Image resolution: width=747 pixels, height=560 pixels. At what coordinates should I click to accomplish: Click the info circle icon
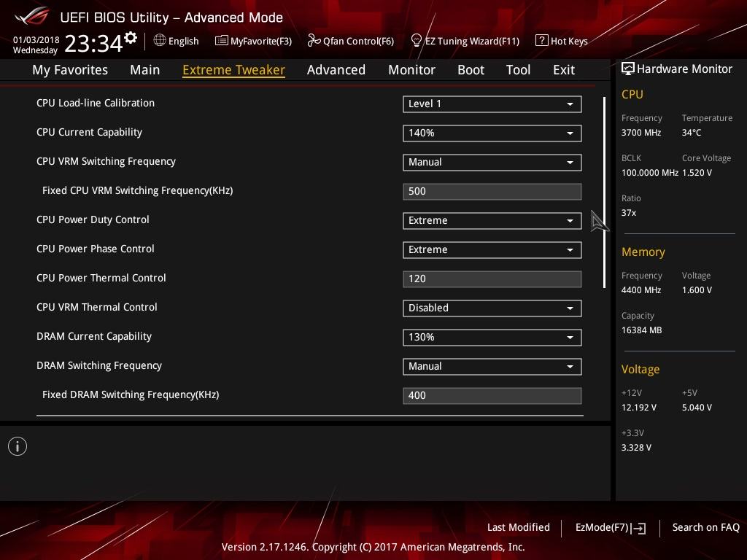tap(18, 446)
